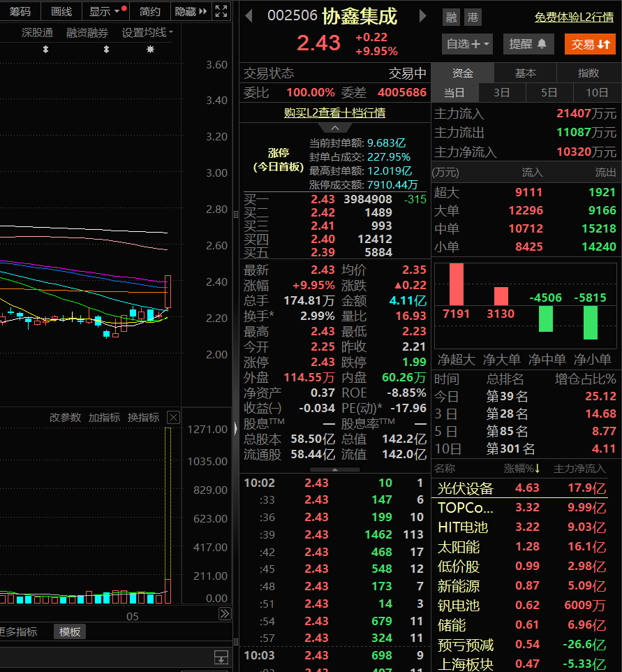Screen dimensions: 622x672
Task: Click the 融资融券 label above the chart
Action: (87, 33)
